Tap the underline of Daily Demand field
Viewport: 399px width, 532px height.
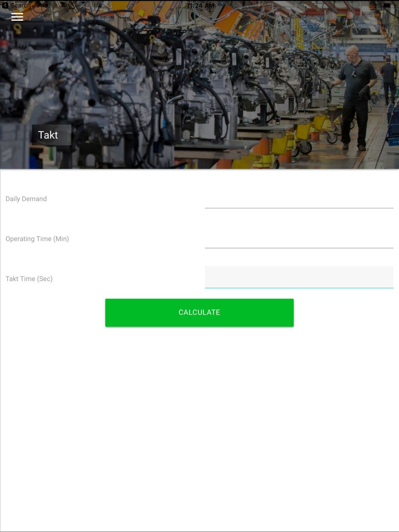pyautogui.click(x=299, y=208)
